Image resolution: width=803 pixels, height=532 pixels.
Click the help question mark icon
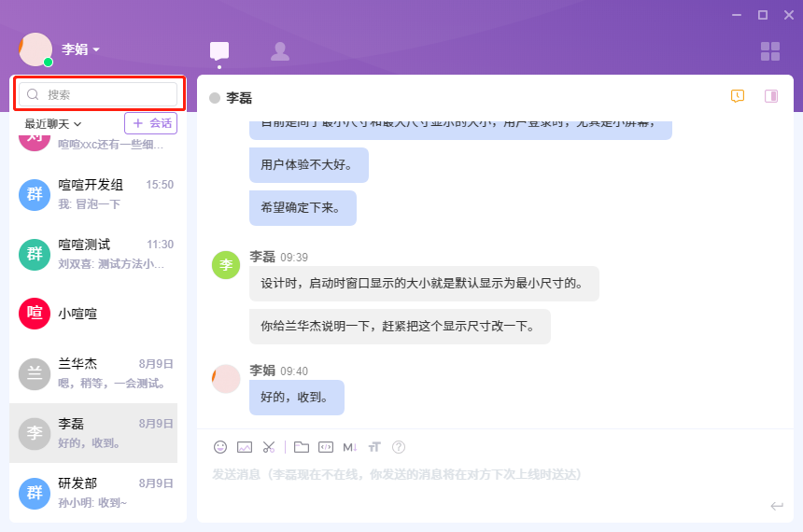click(399, 447)
